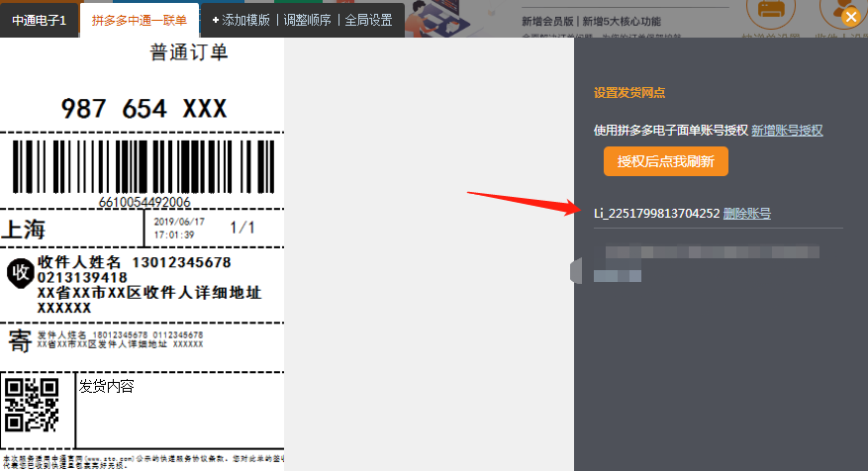The image size is (868, 471).
Task: Click the 设置发货网点 heading
Action: click(x=629, y=93)
